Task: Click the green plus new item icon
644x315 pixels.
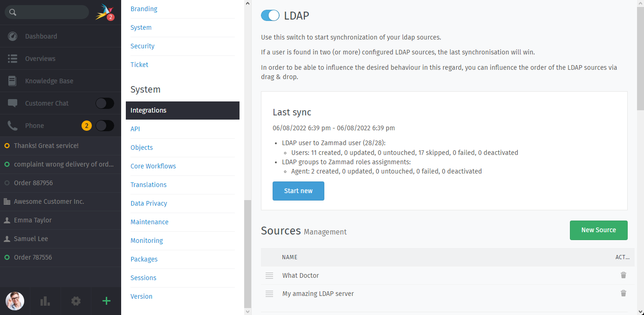Action: click(106, 301)
